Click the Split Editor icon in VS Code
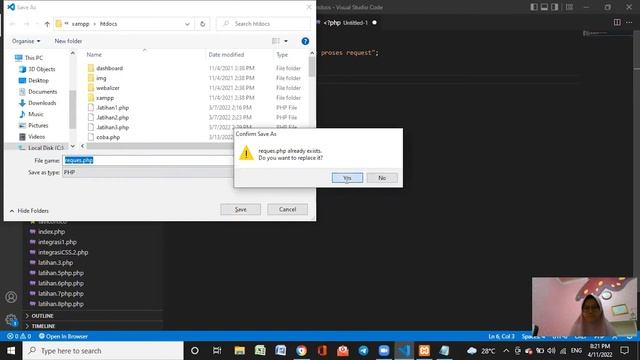 tap(617, 22)
